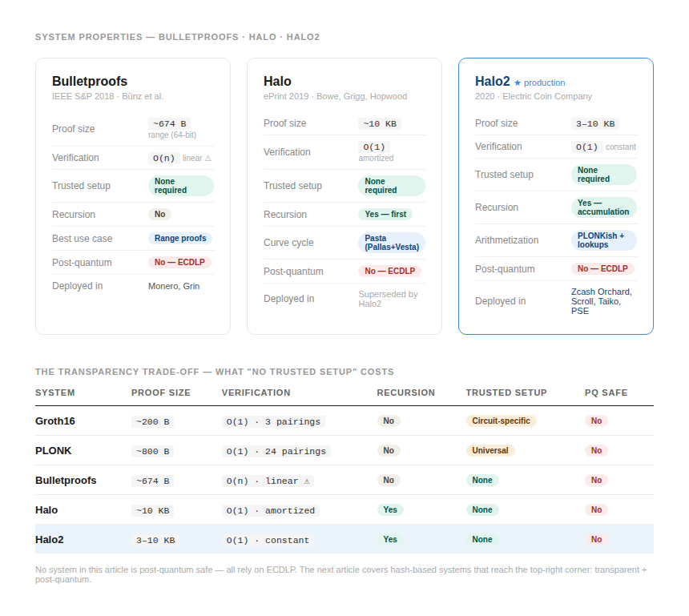Click the '~200 B' proof size cell
689x616 pixels.
tap(152, 422)
